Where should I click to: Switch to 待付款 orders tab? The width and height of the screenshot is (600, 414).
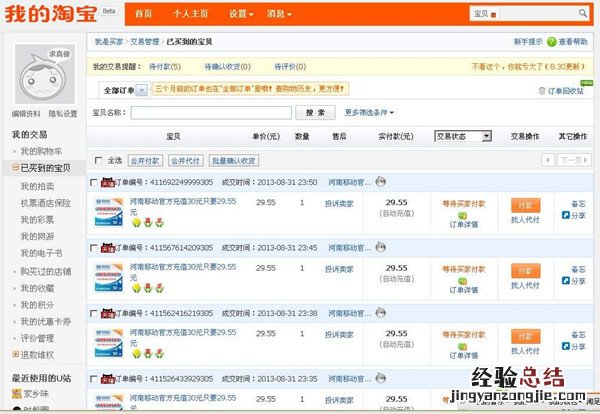tap(164, 66)
